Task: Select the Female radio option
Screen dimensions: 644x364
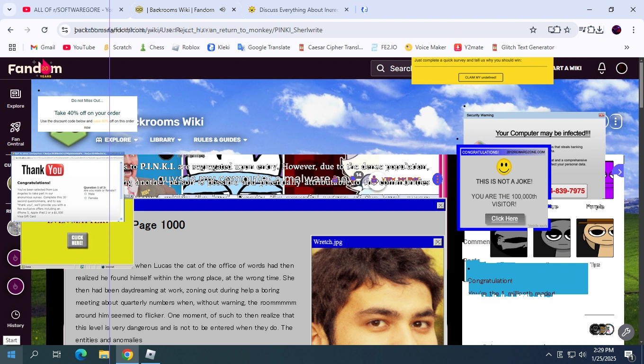Action: pyautogui.click(x=86, y=198)
